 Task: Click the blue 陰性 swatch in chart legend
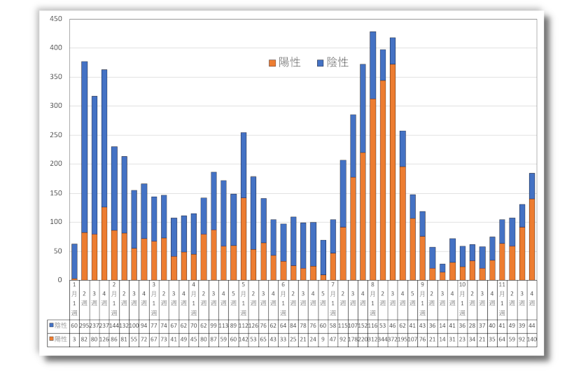pyautogui.click(x=321, y=63)
